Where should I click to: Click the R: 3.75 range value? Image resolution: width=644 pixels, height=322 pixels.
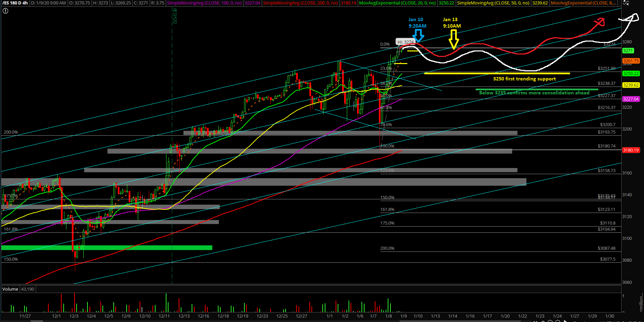click(x=158, y=3)
